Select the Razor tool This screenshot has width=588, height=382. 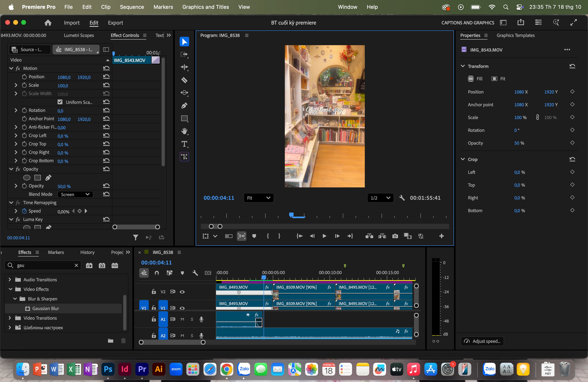(184, 80)
